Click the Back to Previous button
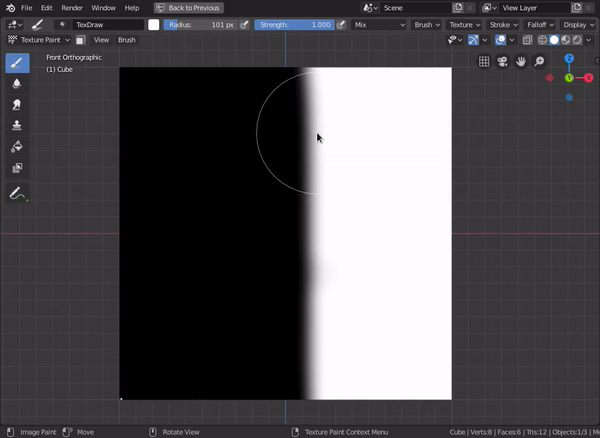This screenshot has height=438, width=600. tap(189, 7)
